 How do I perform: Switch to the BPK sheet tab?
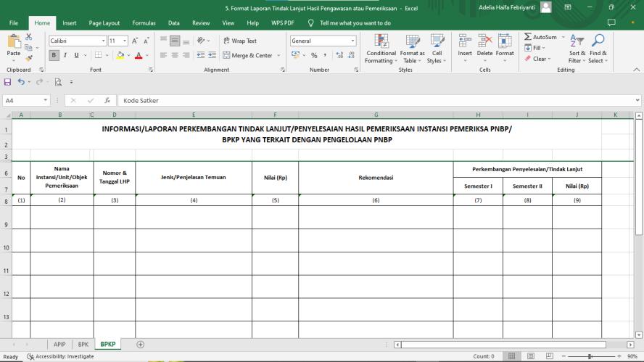click(83, 345)
